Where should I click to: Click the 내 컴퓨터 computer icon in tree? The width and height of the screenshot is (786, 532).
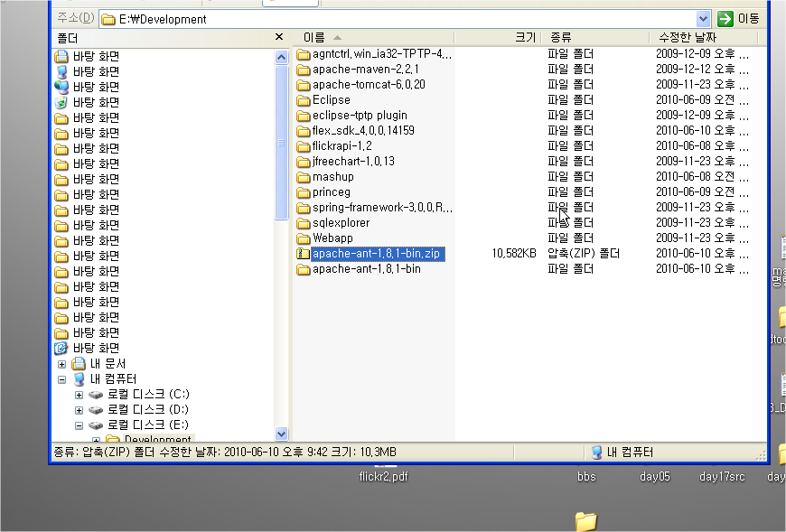click(x=79, y=379)
